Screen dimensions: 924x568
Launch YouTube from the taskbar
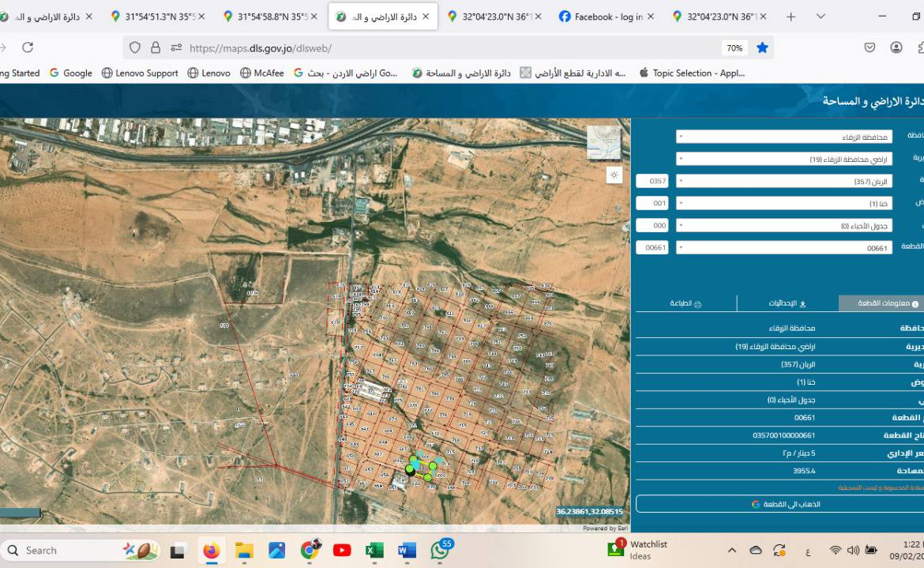click(x=342, y=550)
